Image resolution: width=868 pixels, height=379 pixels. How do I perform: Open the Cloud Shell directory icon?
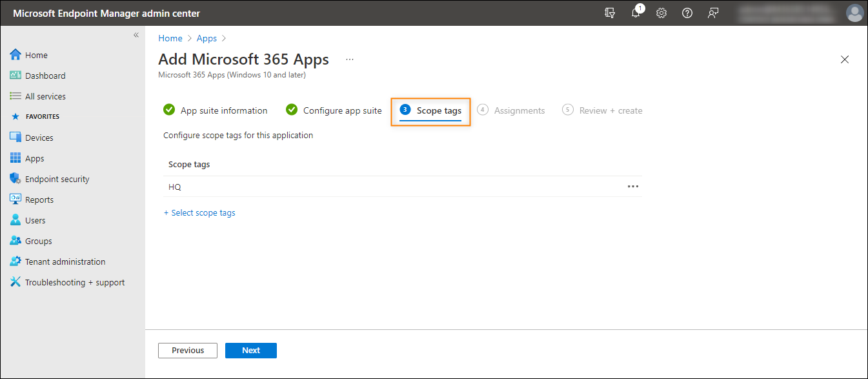610,13
